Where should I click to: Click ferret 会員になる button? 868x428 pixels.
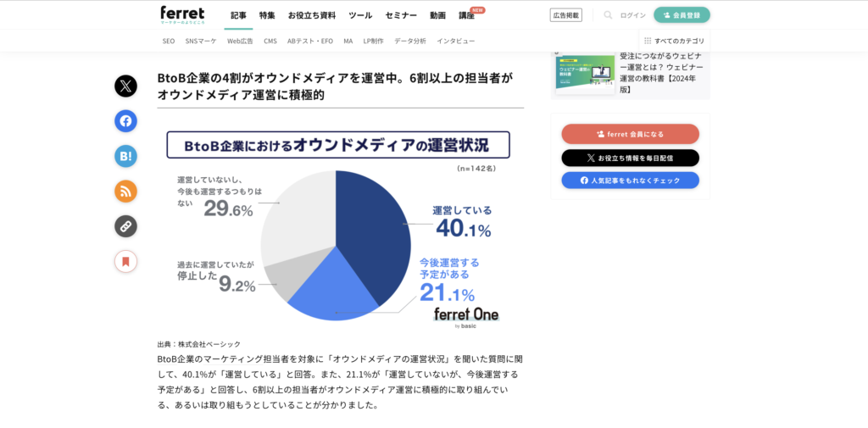pyautogui.click(x=630, y=134)
